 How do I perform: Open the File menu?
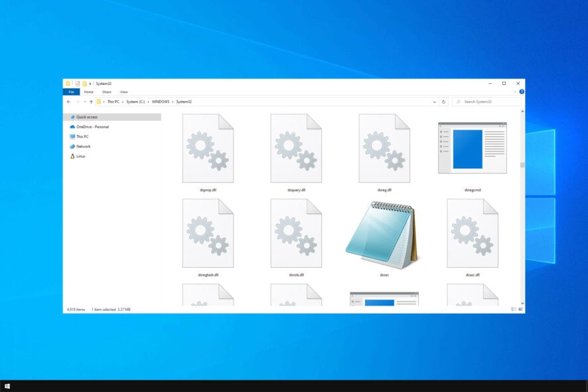coord(72,92)
